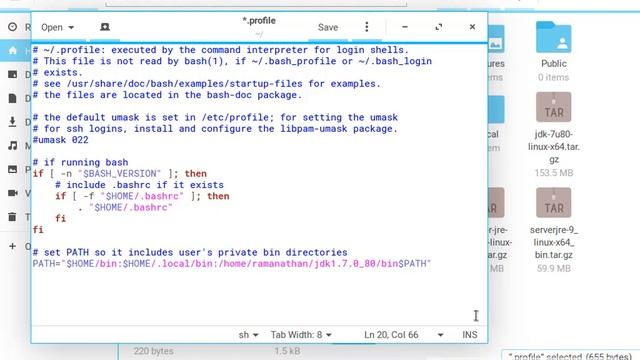Viewport: 640px width, 360px height.
Task: Click the line with /usr/share/doc/bash/examples/startup-files
Action: point(207,84)
